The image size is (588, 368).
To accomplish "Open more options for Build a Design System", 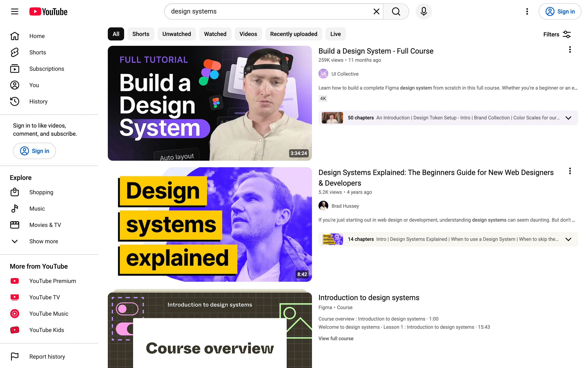I will (570, 50).
